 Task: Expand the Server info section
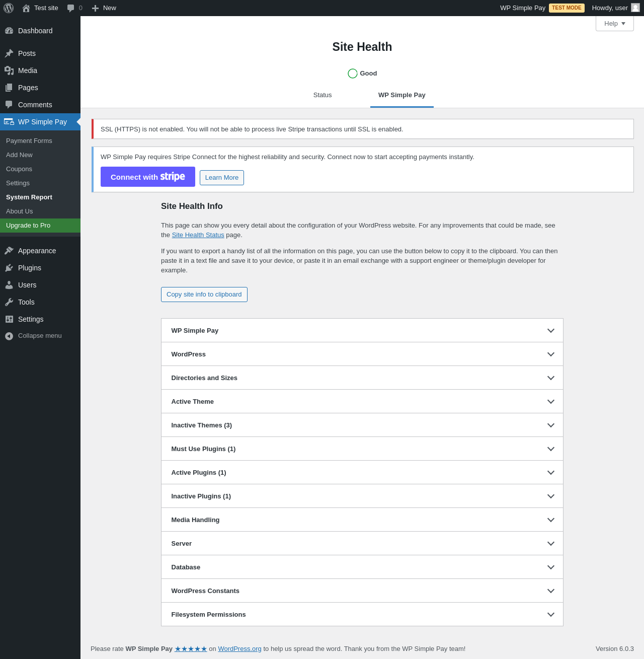(362, 543)
